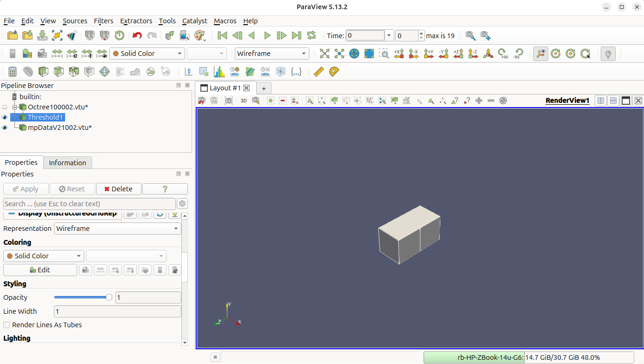Click time step spinner up arrow

421,33
